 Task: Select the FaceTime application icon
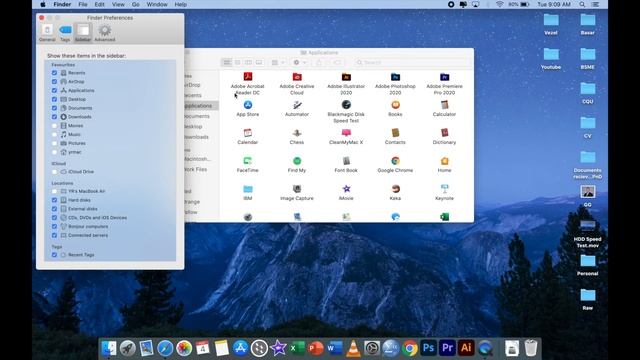pos(248,161)
